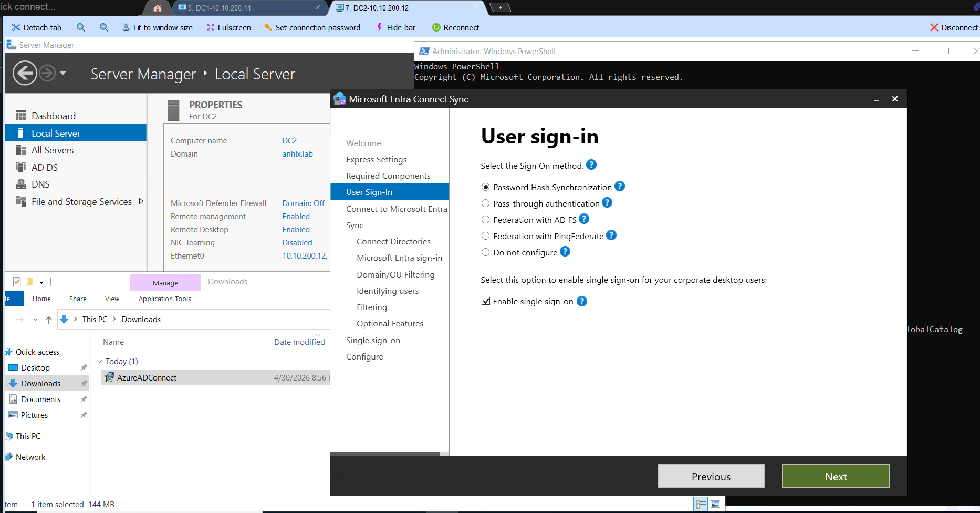The width and height of the screenshot is (980, 513).
Task: Switch Explorer to large icons view
Action: [x=715, y=504]
